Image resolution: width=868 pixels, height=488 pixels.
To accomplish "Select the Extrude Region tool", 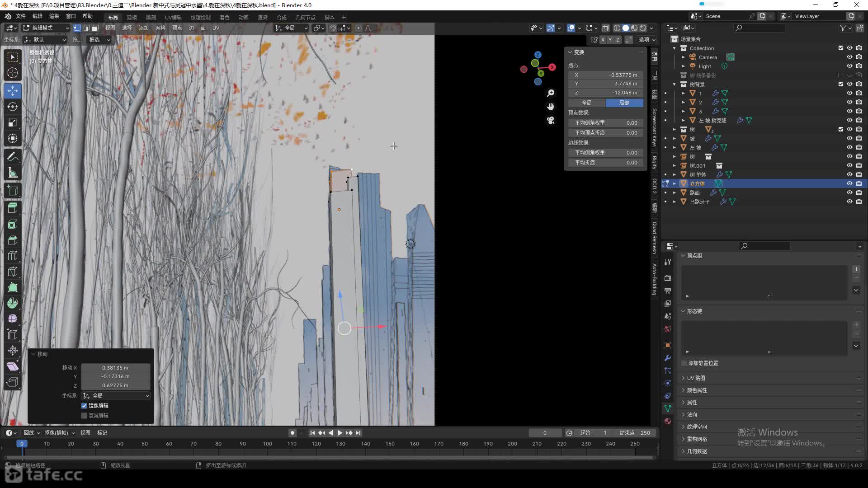I will pyautogui.click(x=13, y=208).
